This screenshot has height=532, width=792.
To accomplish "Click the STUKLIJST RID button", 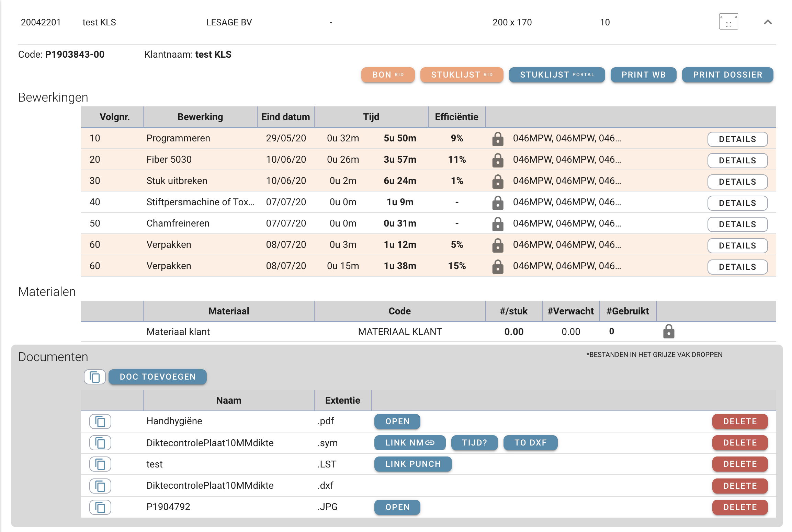I will 462,75.
